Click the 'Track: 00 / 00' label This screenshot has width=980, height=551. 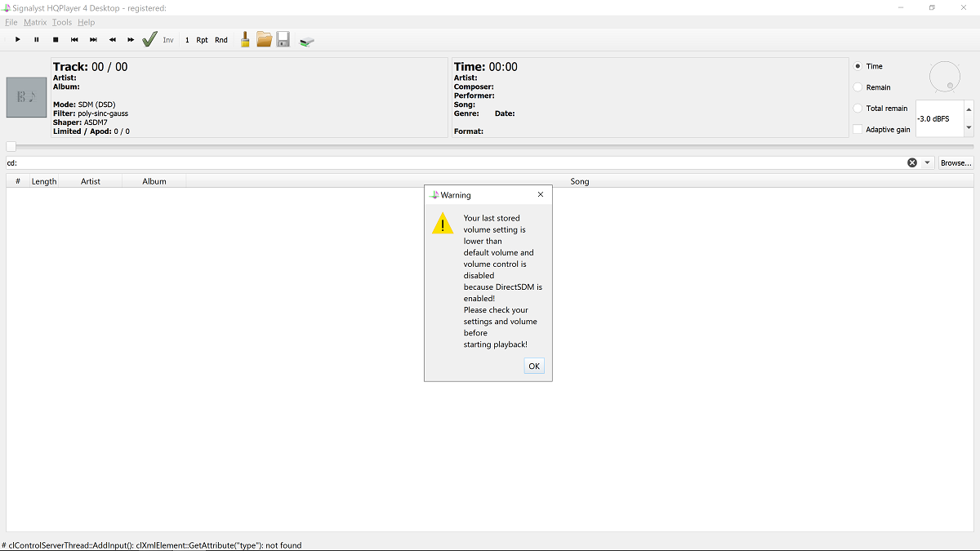[x=91, y=67]
